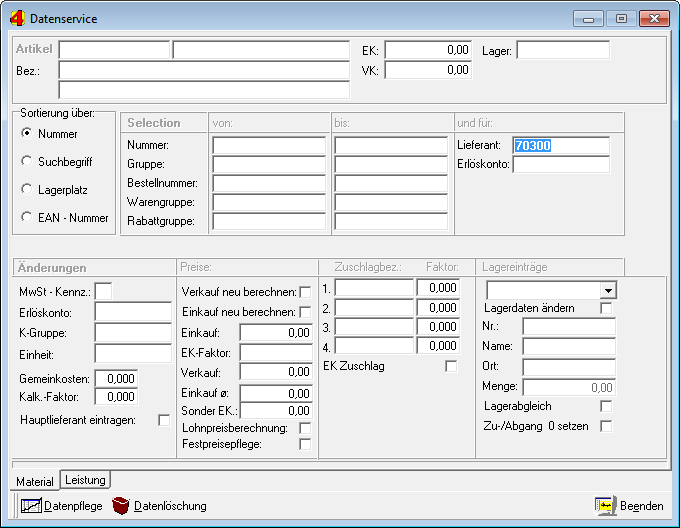Enable the Festpreispflege checkbox
This screenshot has width=680, height=528.
tap(305, 443)
